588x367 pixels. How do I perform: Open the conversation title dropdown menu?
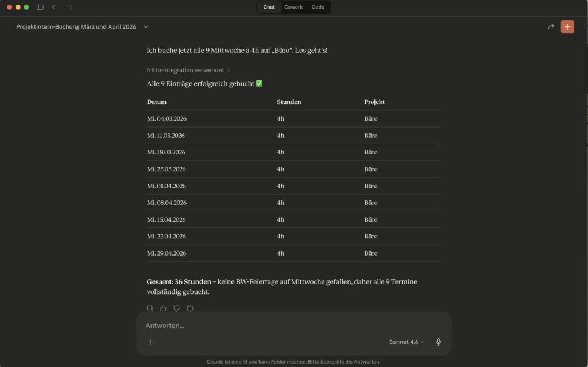tap(146, 27)
